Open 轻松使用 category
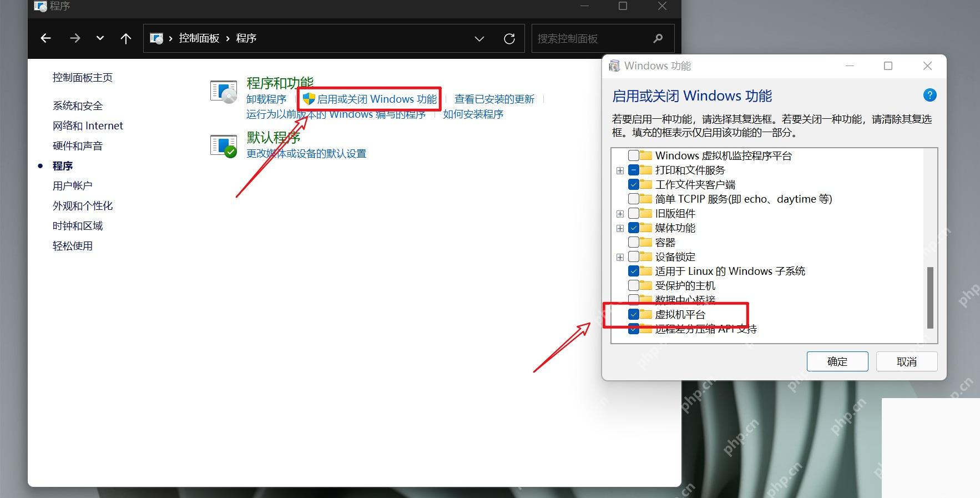The image size is (980, 498). 73,245
